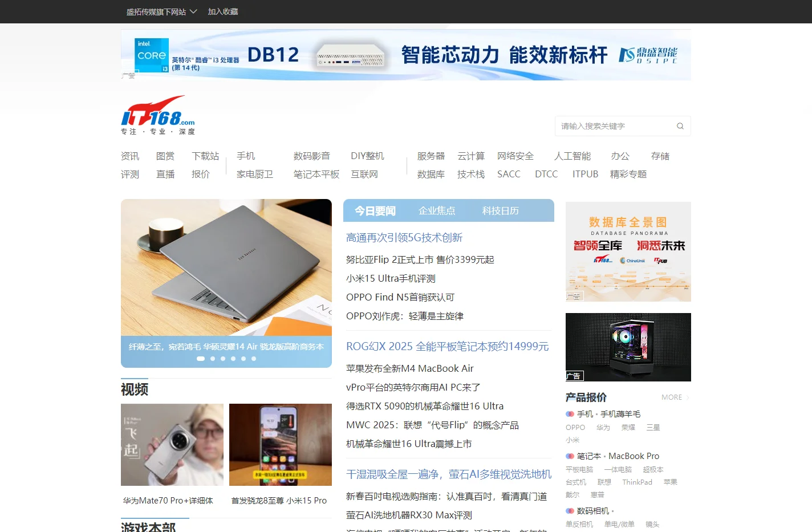Open the 数码影音 channel
812x532 pixels.
coord(312,156)
